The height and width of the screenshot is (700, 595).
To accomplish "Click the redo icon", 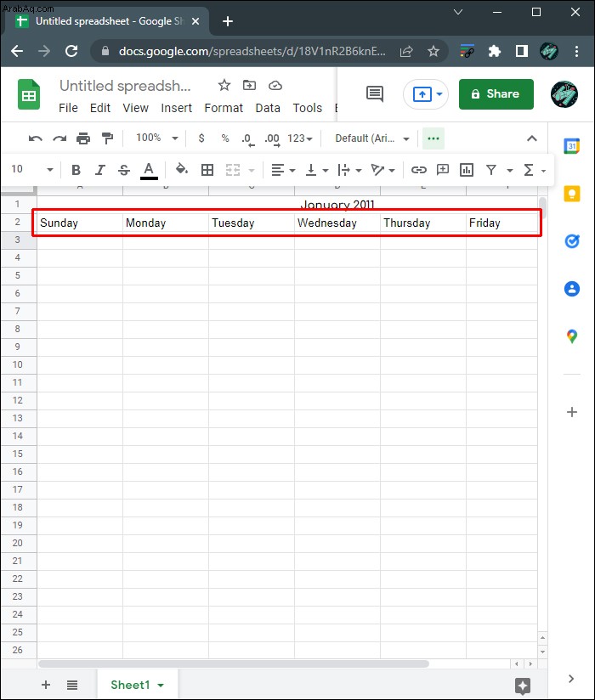I will pos(59,138).
